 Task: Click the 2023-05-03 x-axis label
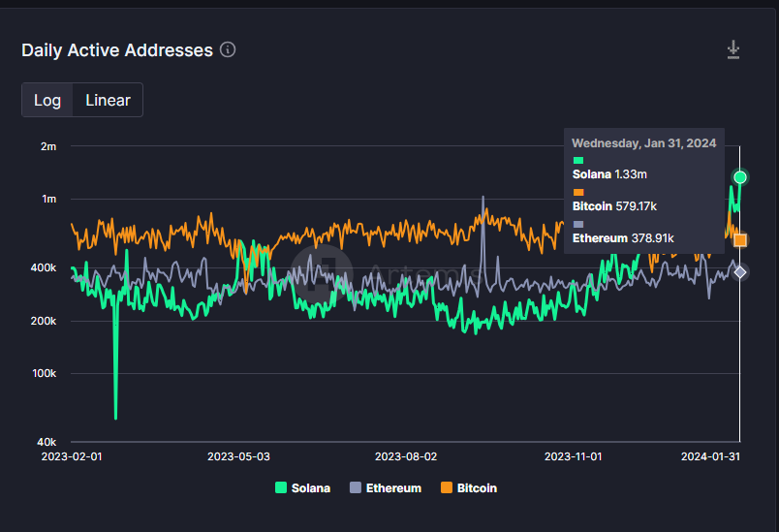(238, 456)
